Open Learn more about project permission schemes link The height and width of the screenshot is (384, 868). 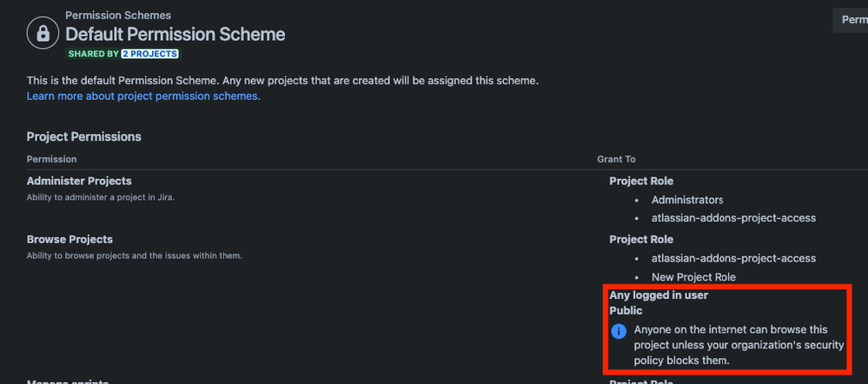coord(143,96)
